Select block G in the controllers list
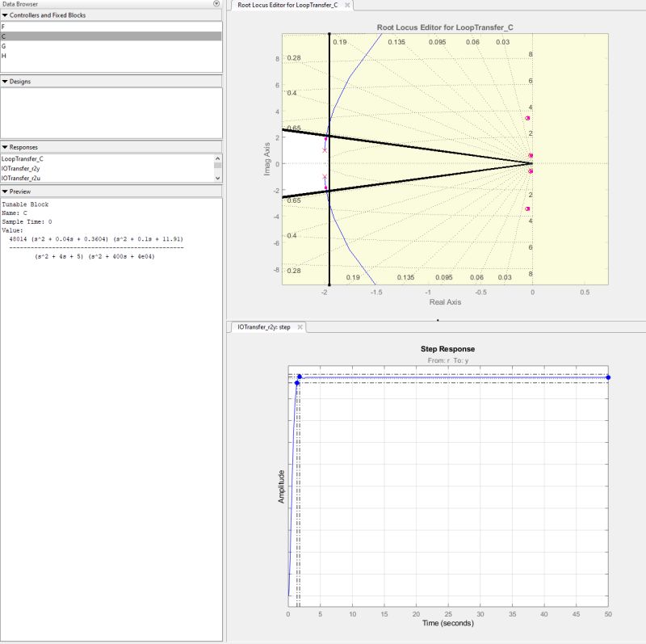Viewport: 646px width, 644px height. [x=111, y=46]
